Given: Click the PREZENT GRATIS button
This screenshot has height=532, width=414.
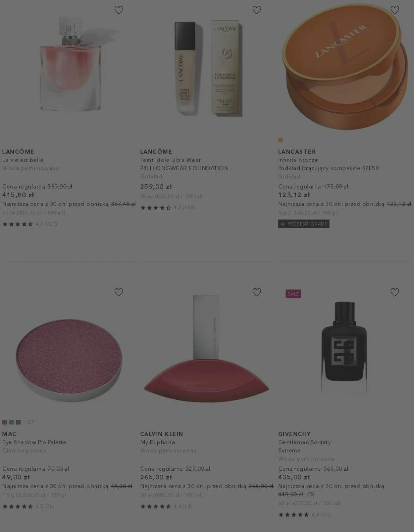Looking at the screenshot, I should click(304, 224).
